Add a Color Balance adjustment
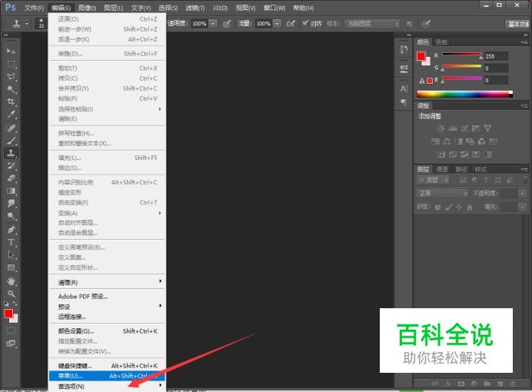Image resolution: width=532 pixels, height=392 pixels. [447, 141]
